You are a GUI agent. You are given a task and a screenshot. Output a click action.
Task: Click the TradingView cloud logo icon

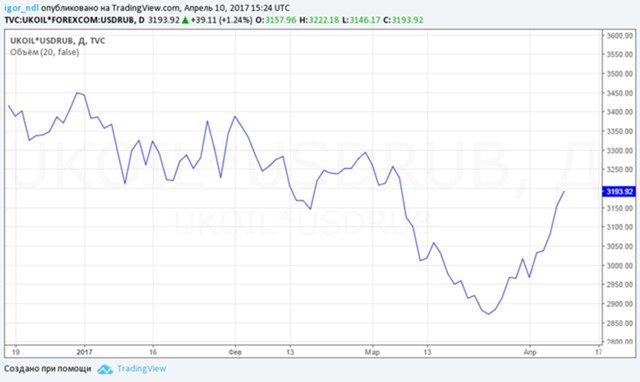[x=105, y=369]
